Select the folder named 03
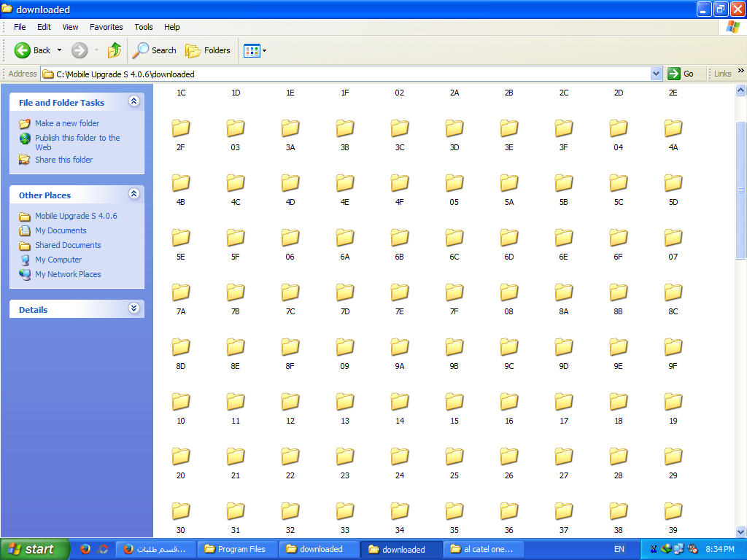747x560 pixels. point(236,135)
